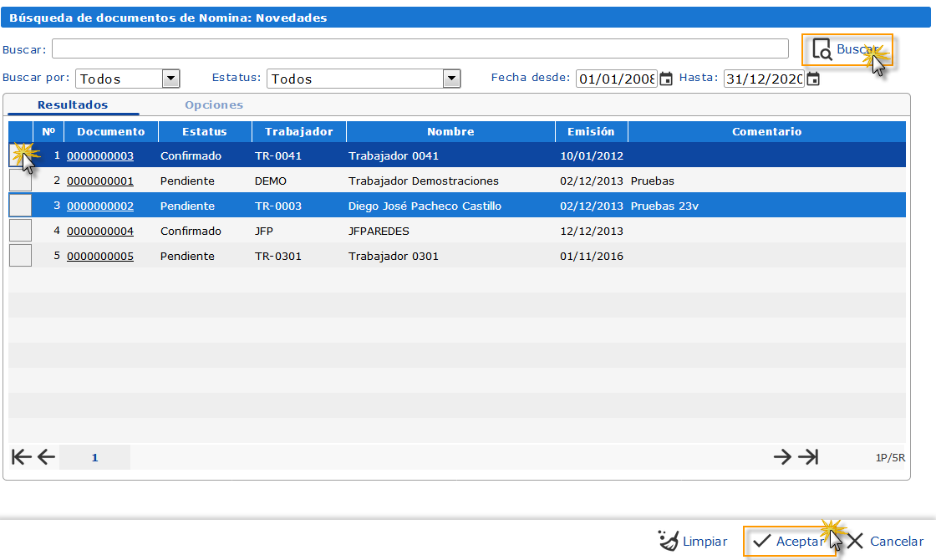Jump to last results page

point(808,456)
